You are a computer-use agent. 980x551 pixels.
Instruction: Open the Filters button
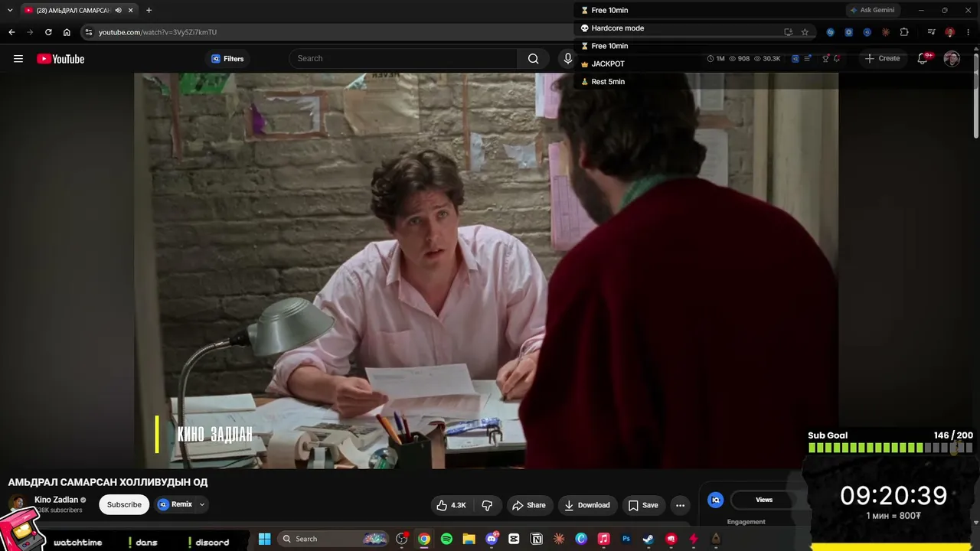(x=227, y=59)
